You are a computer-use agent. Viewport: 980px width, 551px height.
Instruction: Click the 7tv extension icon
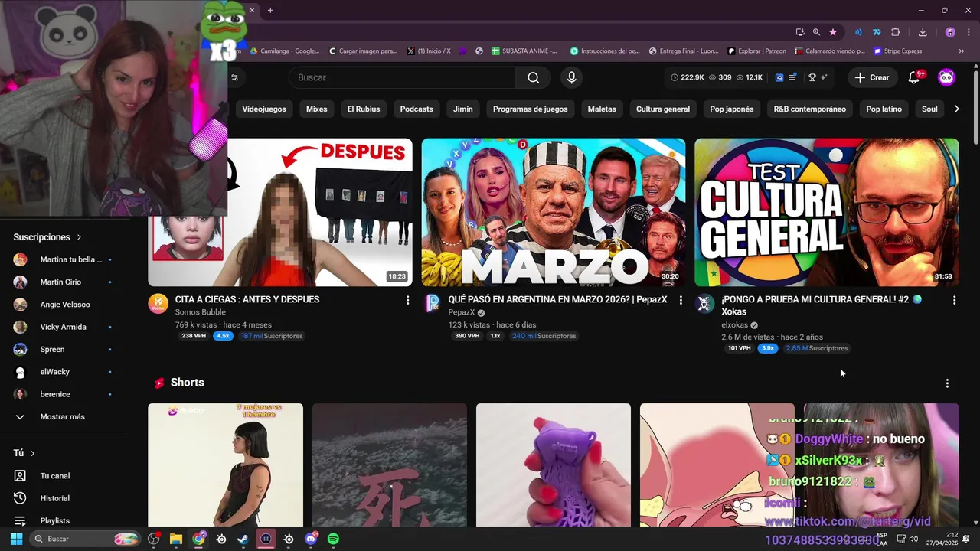tap(877, 32)
